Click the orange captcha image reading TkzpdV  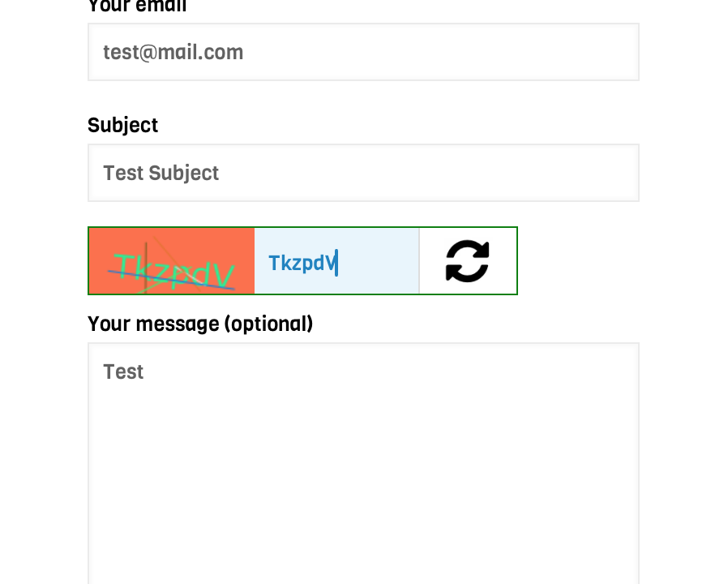coord(172,261)
